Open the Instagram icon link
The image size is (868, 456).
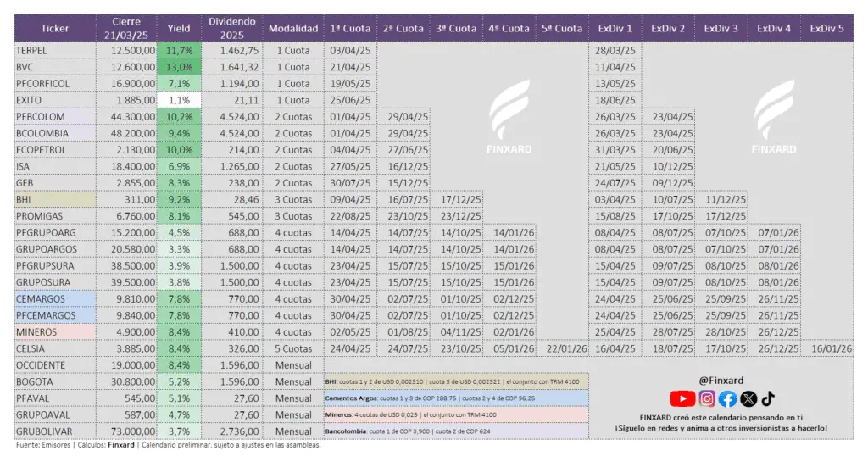(707, 398)
